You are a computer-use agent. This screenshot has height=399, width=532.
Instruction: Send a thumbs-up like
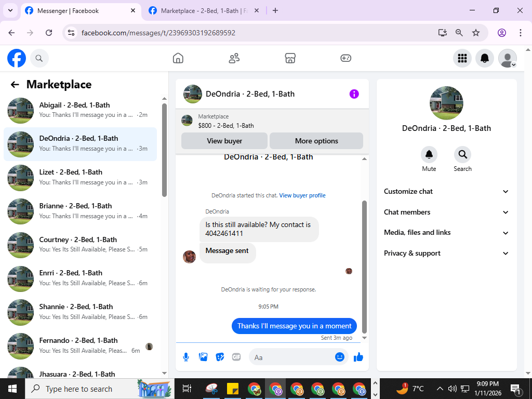(358, 357)
